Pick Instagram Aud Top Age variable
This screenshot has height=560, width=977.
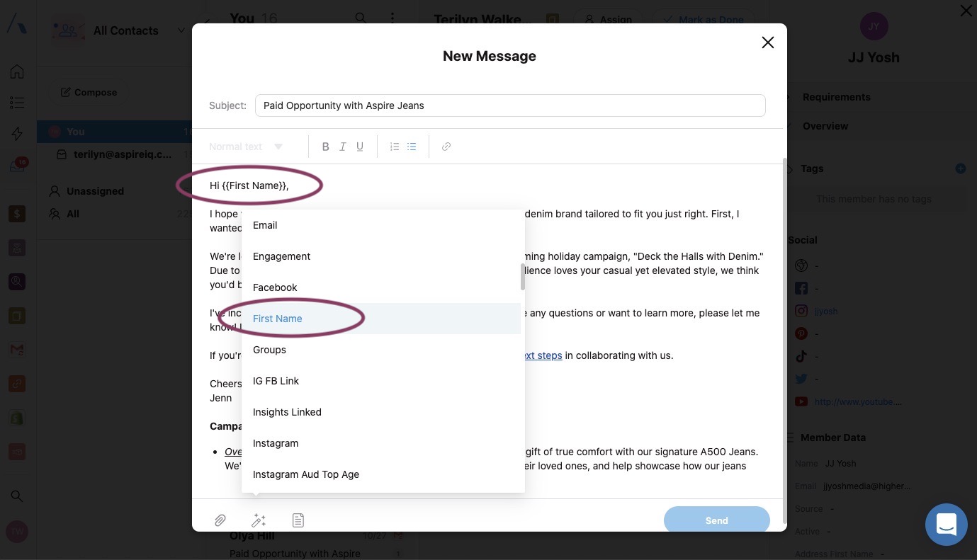tap(306, 474)
